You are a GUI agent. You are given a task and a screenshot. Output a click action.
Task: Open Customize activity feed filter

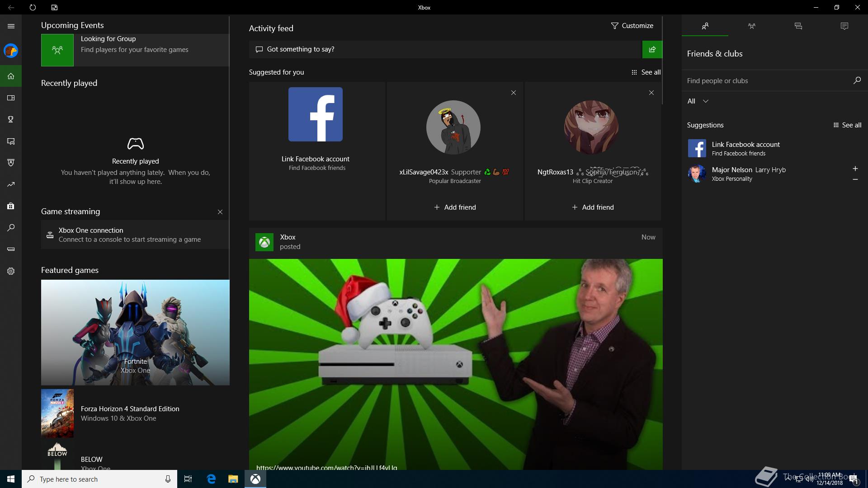click(632, 26)
